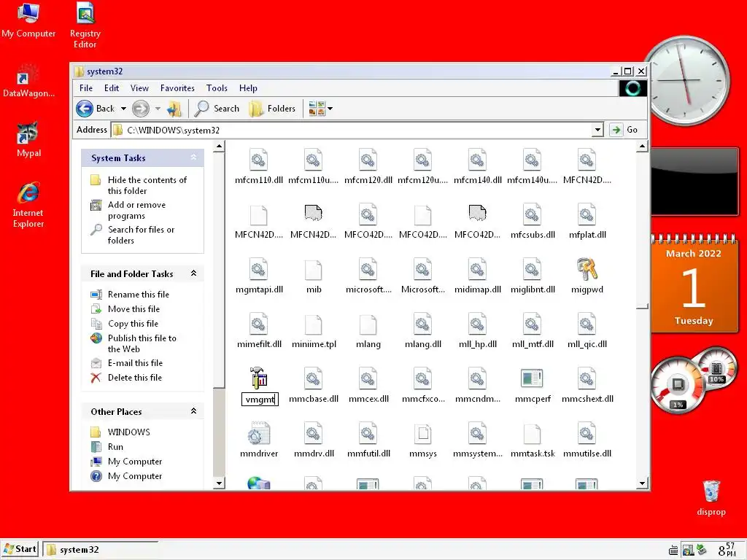
Task: Open the Tools menu
Action: click(217, 88)
